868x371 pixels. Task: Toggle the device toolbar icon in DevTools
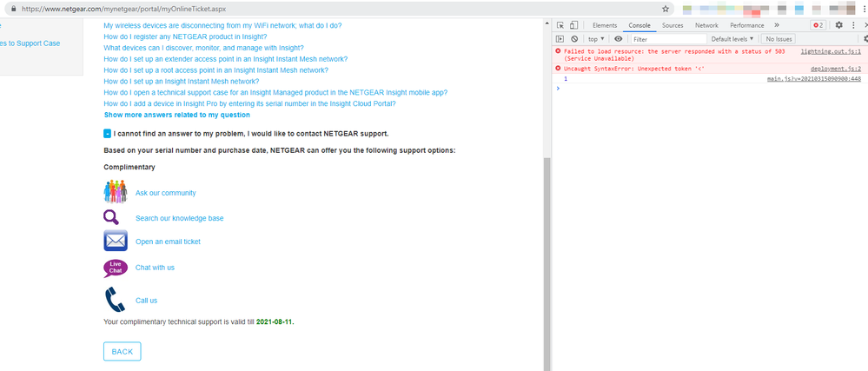click(573, 25)
